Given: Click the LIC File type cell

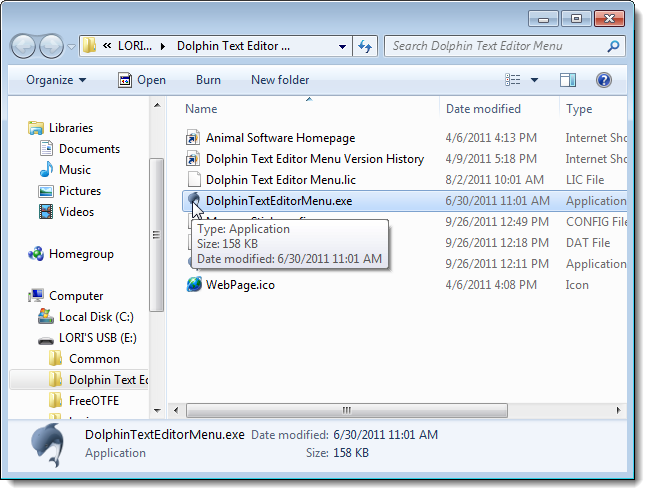Looking at the screenshot, I should click(x=585, y=180).
